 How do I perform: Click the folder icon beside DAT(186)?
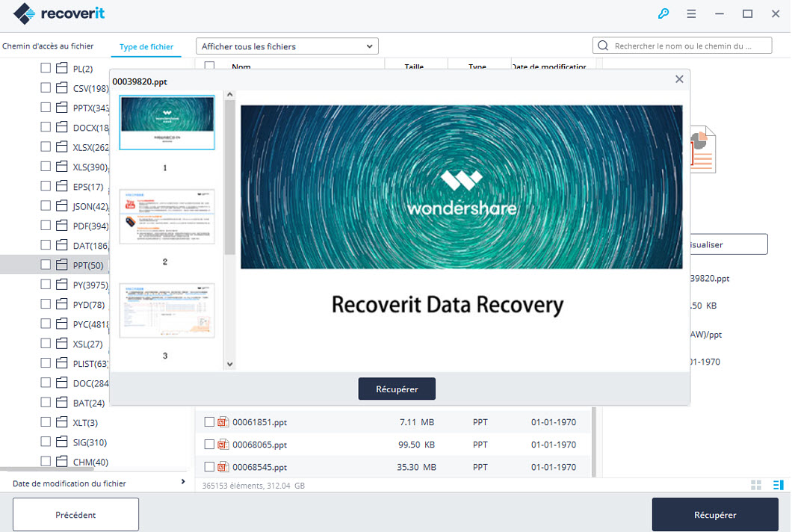[x=61, y=245]
